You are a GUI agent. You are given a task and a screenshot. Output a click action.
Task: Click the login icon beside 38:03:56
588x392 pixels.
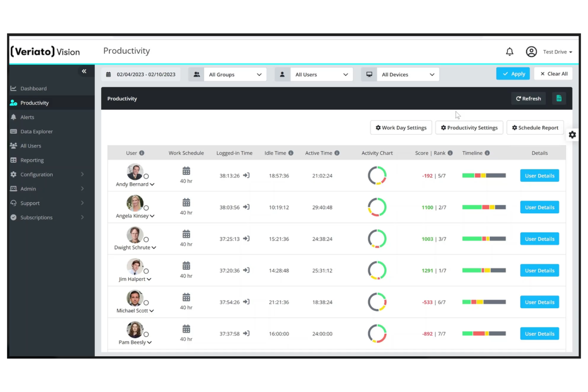point(246,207)
